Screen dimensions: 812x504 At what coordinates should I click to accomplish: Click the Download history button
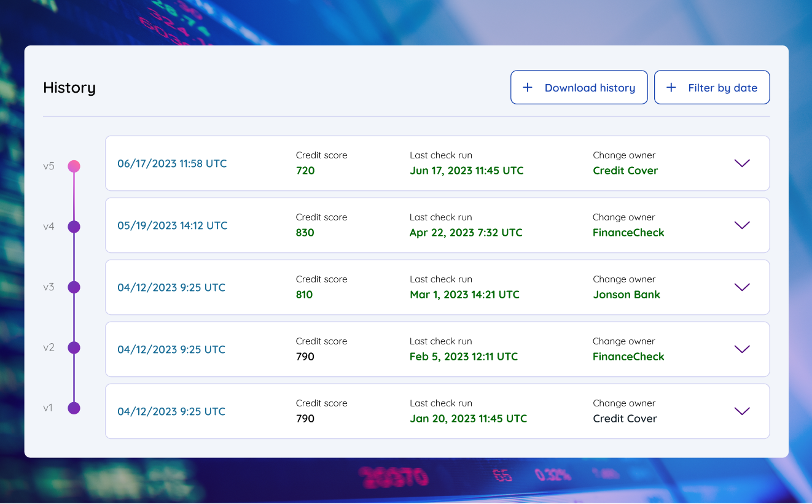579,87
